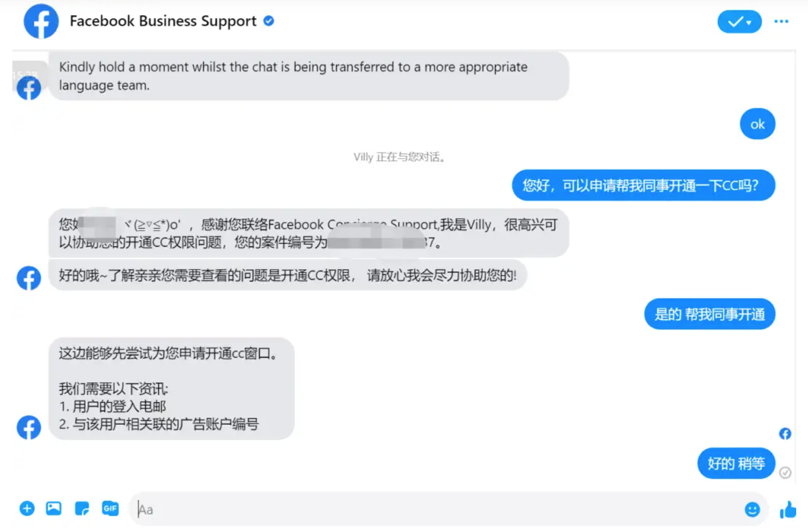The image size is (808, 532).
Task: Click the sent-status check indicator
Action: click(x=785, y=472)
